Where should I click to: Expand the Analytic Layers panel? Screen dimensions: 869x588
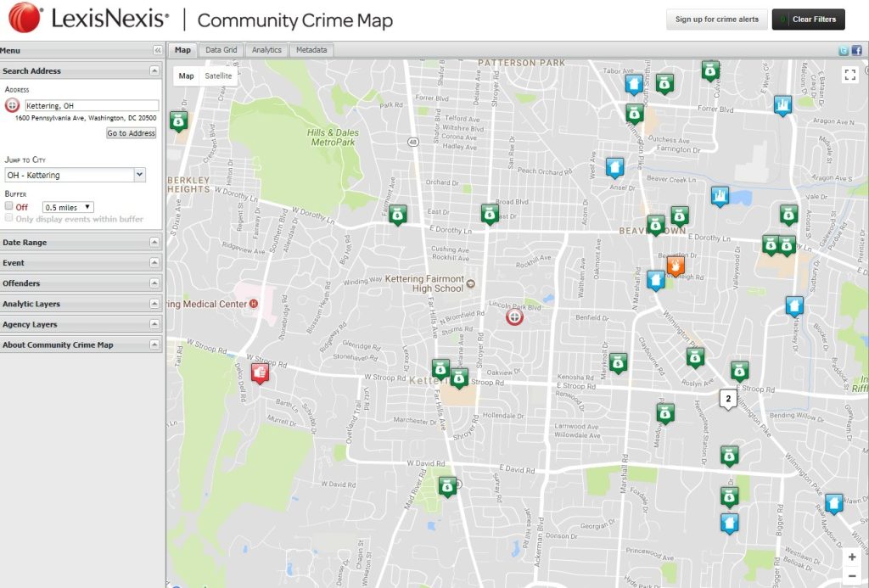(x=154, y=304)
